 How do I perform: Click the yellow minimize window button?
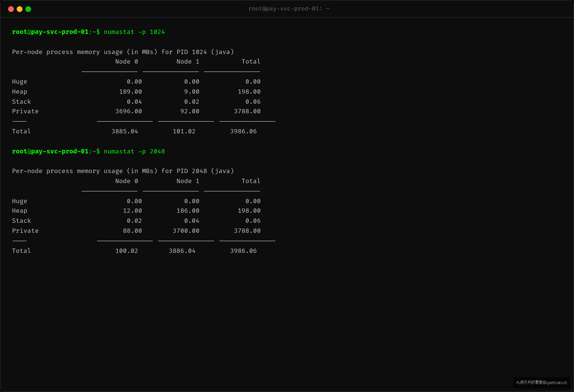coord(20,9)
